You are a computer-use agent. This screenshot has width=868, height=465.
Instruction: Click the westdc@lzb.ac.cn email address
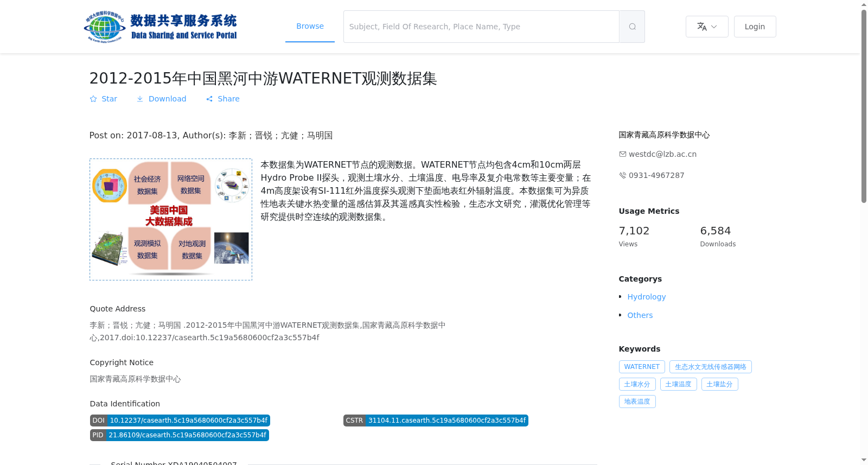click(x=662, y=154)
